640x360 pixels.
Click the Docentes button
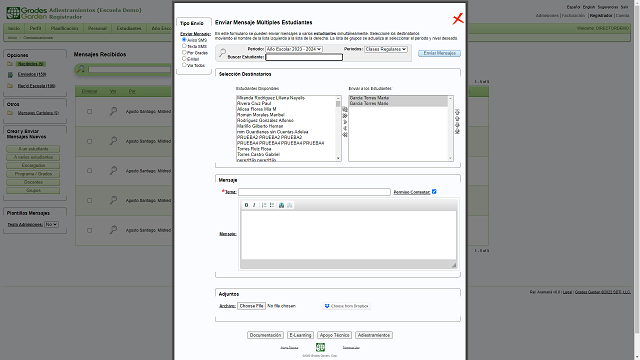33,182
